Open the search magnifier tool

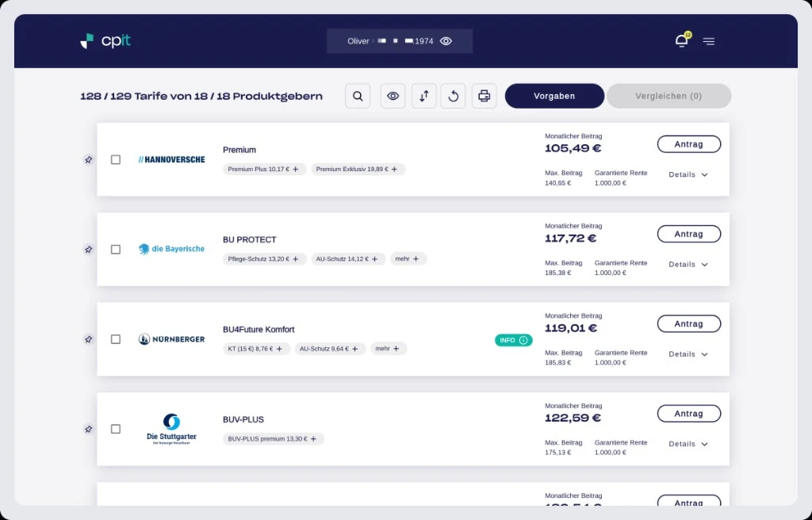pyautogui.click(x=358, y=96)
